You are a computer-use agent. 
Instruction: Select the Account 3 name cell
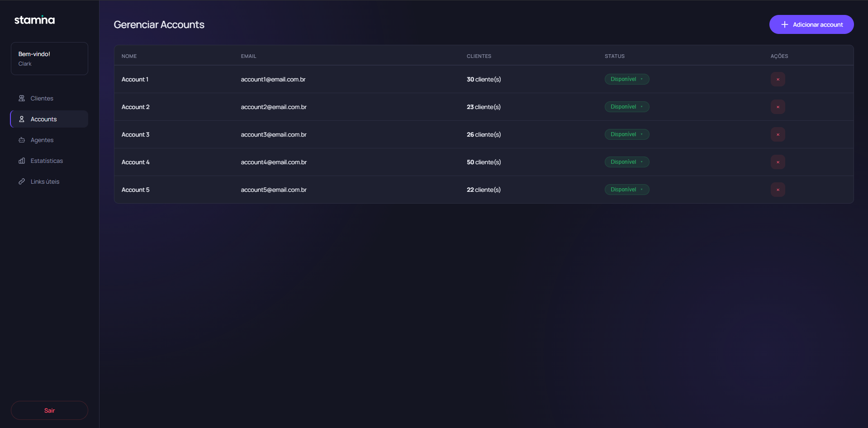point(135,134)
